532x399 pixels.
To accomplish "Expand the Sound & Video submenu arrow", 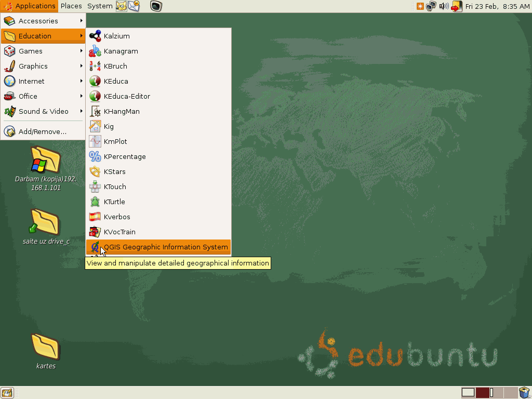I will 82,111.
